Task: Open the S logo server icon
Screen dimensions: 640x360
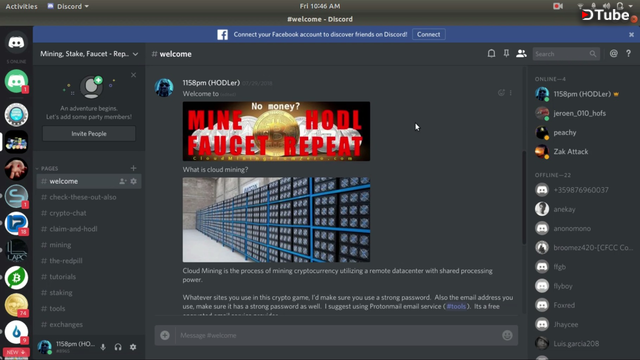Action: pyautogui.click(x=16, y=196)
